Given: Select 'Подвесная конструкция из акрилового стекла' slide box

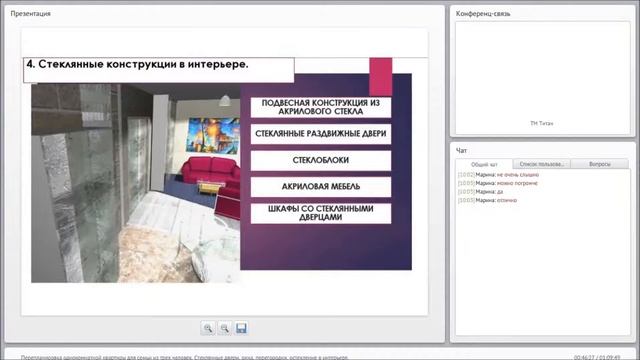Looking at the screenshot, I should click(x=321, y=107).
